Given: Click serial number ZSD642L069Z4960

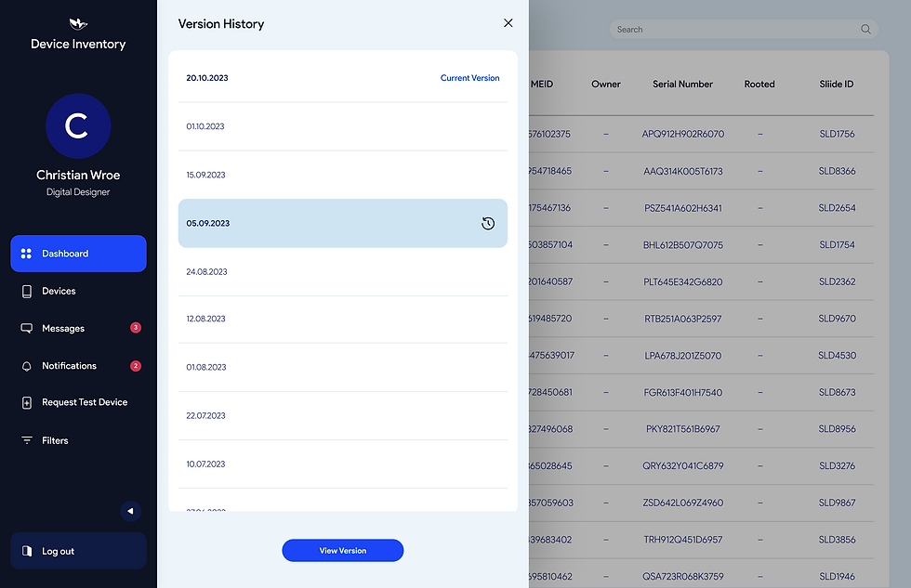Looking at the screenshot, I should pos(682,503).
